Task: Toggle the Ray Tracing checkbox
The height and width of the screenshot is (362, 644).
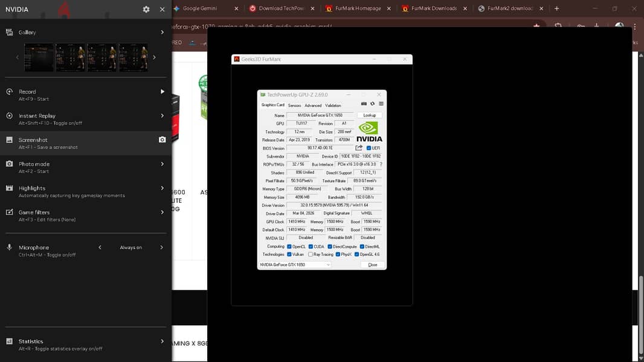Action: 311,255
